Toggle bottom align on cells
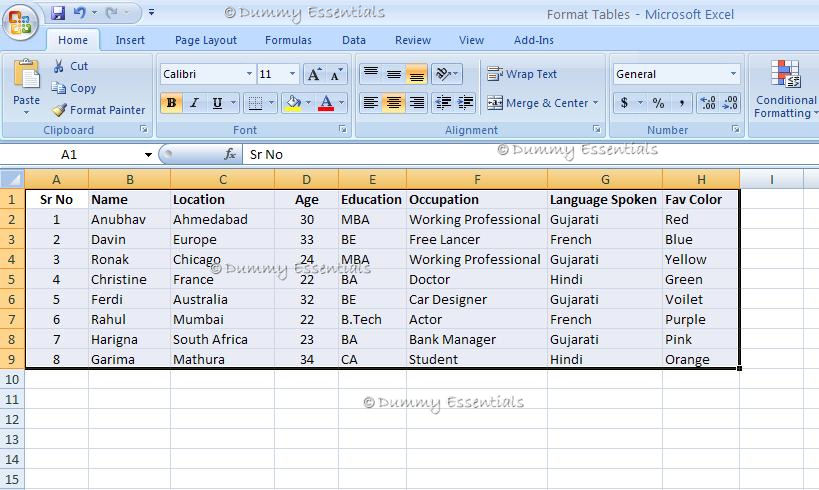Image resolution: width=819 pixels, height=490 pixels. click(417, 74)
